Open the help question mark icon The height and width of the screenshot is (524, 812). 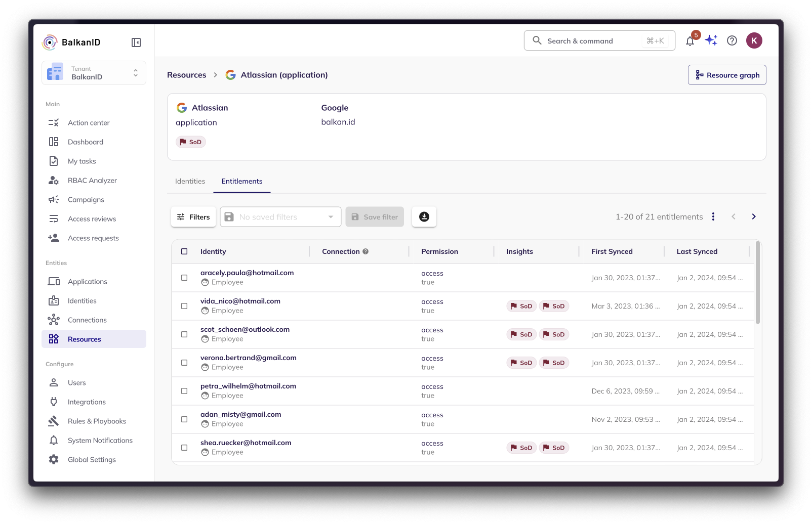tap(732, 40)
